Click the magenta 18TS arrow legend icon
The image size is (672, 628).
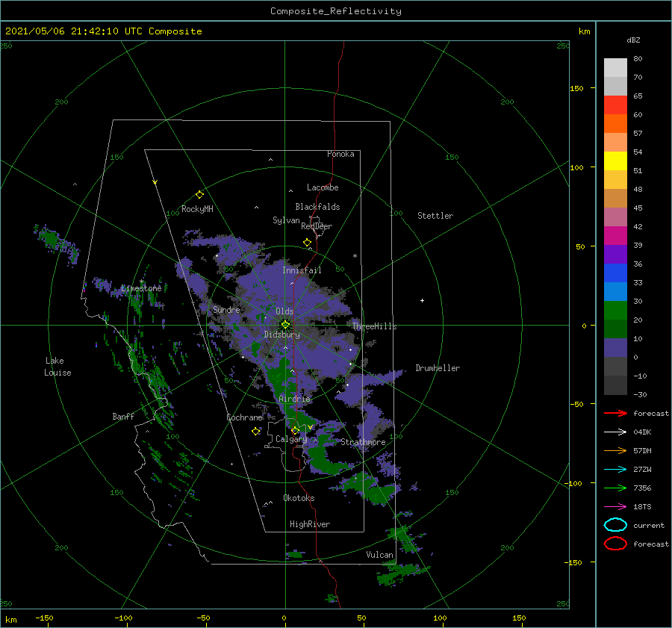pos(615,507)
